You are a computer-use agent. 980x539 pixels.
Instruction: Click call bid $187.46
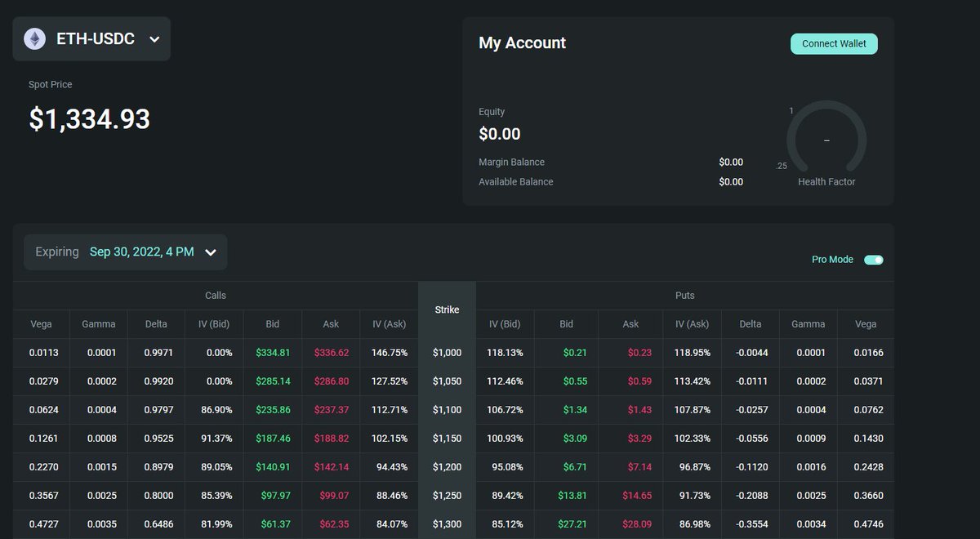pos(274,439)
